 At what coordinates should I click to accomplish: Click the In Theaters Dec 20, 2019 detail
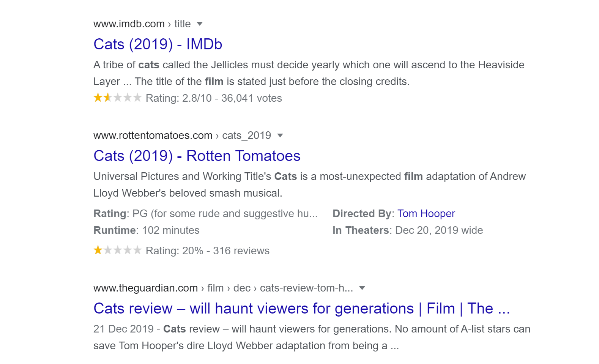(407, 230)
